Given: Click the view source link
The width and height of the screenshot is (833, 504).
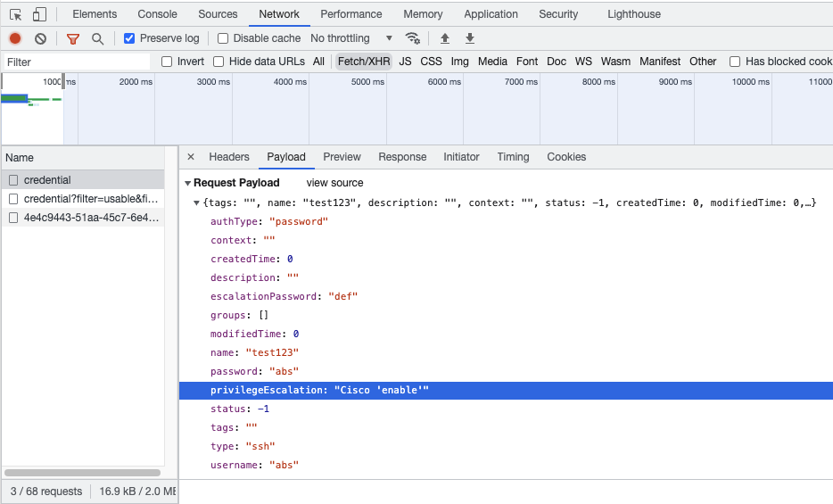Looking at the screenshot, I should (x=334, y=183).
